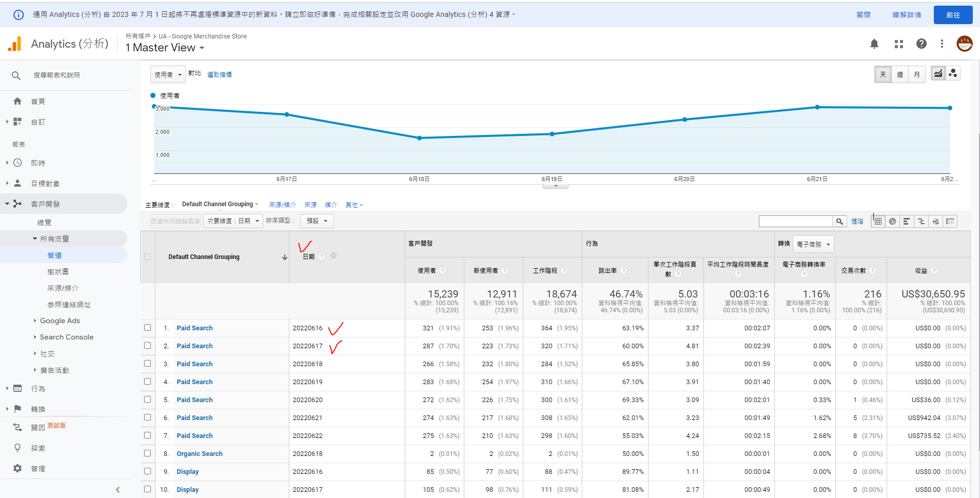Check the row 8 Organic Search checkbox
The image size is (980, 498).
[148, 453]
